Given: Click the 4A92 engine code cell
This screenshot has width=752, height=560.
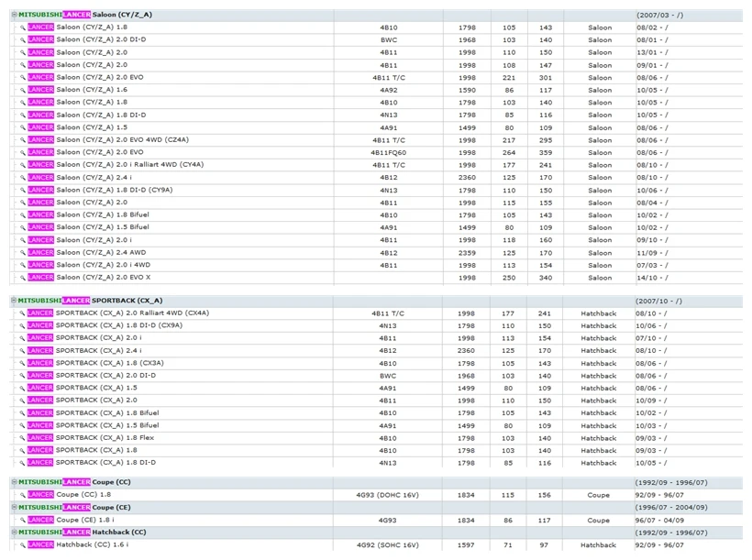Looking at the screenshot, I should (389, 90).
